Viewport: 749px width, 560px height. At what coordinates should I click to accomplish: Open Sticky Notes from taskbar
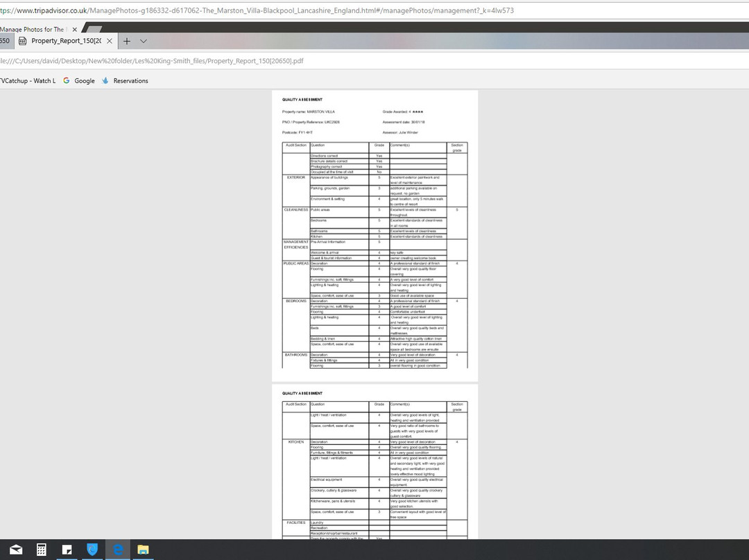[67, 550]
